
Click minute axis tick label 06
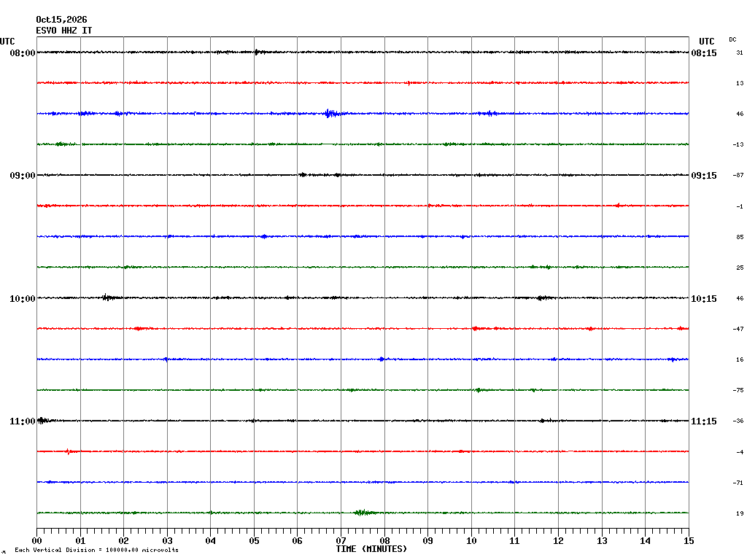[298, 540]
